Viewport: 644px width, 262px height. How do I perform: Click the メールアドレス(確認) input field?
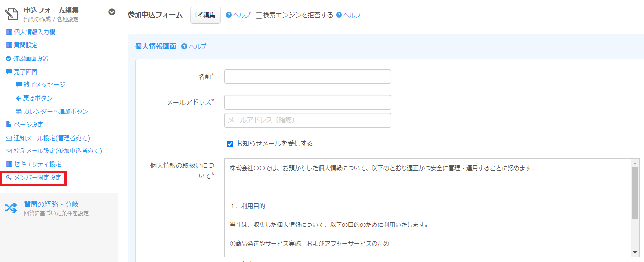tap(307, 120)
